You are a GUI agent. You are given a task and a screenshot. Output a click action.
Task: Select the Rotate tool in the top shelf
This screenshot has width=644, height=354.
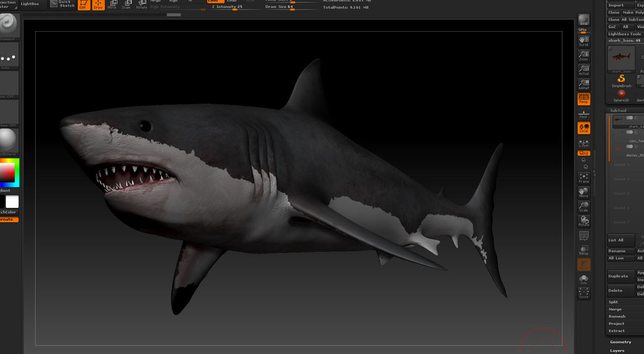tap(141, 5)
